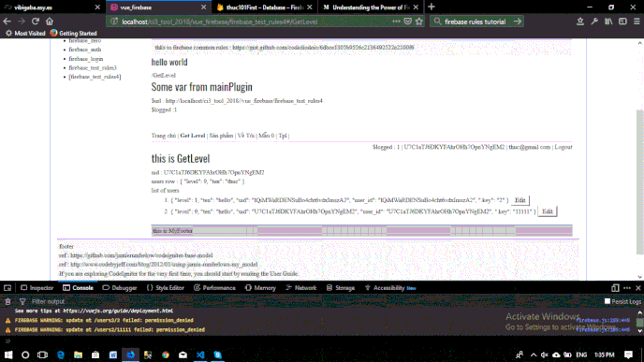This screenshot has height=362, width=644.
Task: Show hidden system tray icons
Action: pos(534,355)
